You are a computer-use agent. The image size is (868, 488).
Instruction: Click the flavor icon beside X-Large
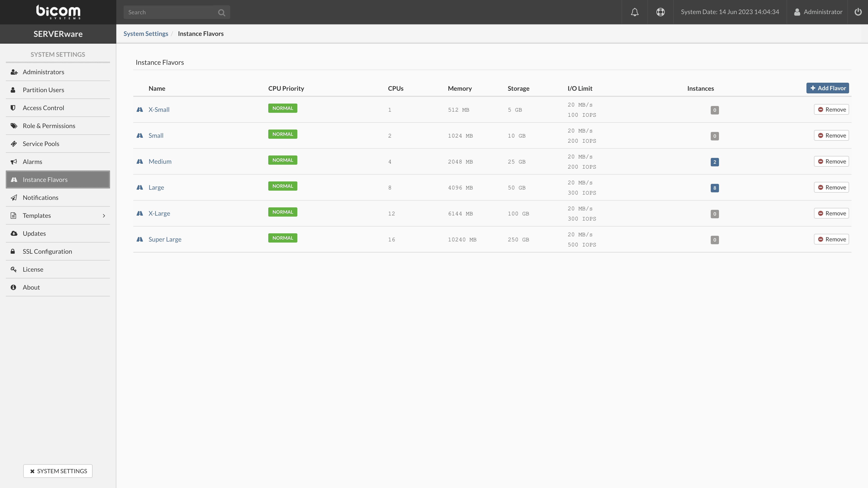click(x=140, y=213)
